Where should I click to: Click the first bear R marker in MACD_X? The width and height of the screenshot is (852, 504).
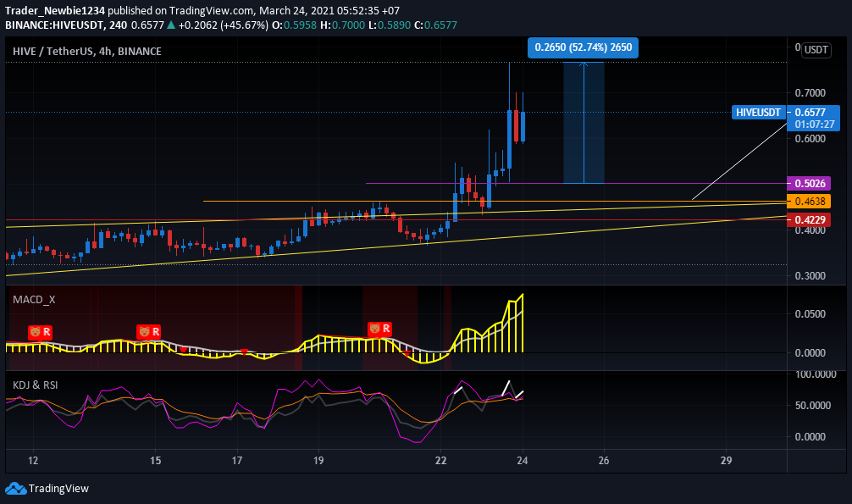pos(40,332)
